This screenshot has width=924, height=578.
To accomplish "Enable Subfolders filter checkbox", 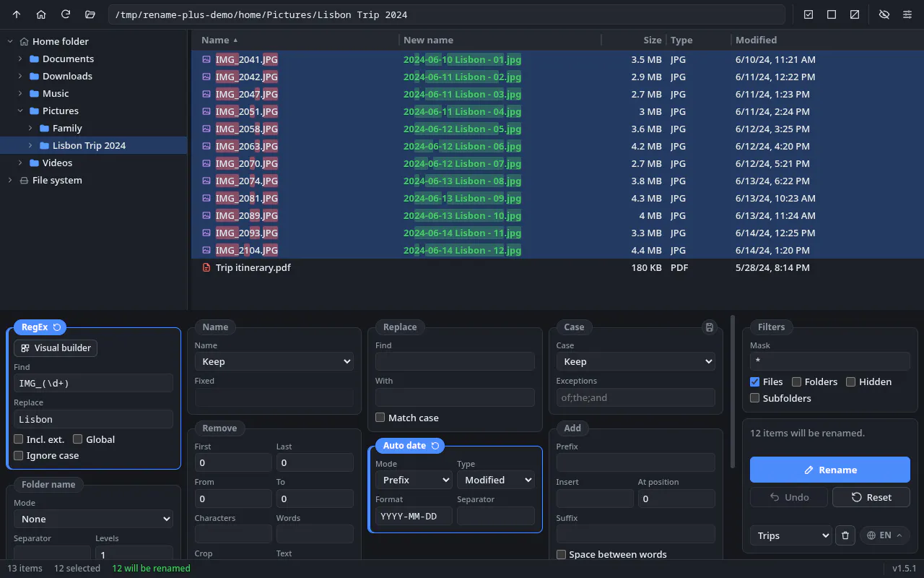I will (755, 398).
